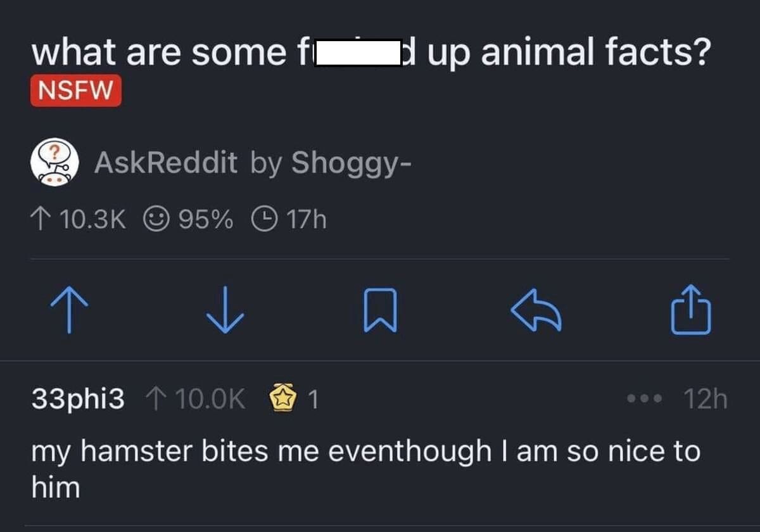View 33phi3 commenter profile

(78, 400)
